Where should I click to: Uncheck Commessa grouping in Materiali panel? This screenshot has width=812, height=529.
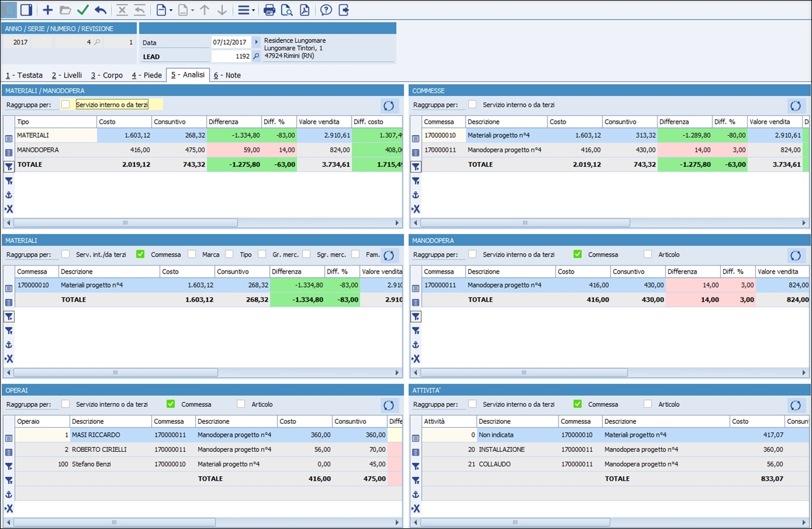click(x=140, y=254)
